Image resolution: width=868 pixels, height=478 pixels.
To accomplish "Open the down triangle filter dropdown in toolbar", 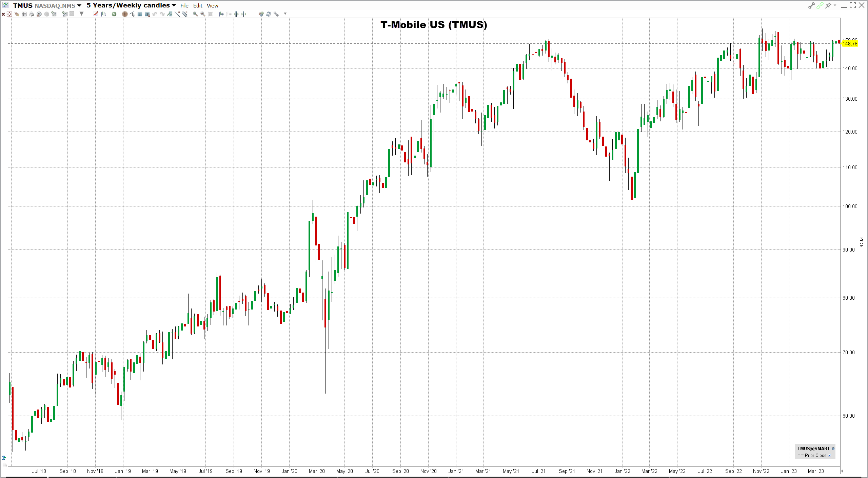I will 81,14.
